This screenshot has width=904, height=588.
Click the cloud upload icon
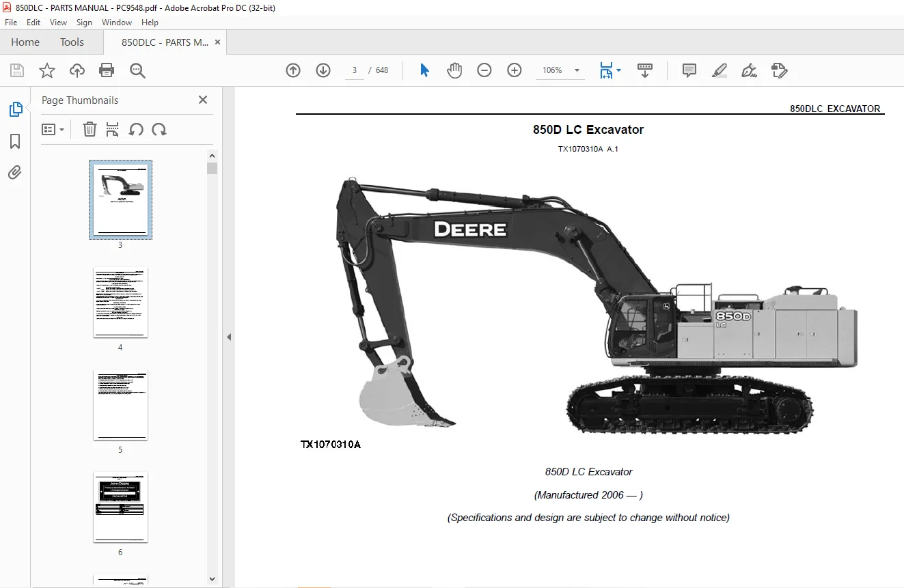(77, 70)
